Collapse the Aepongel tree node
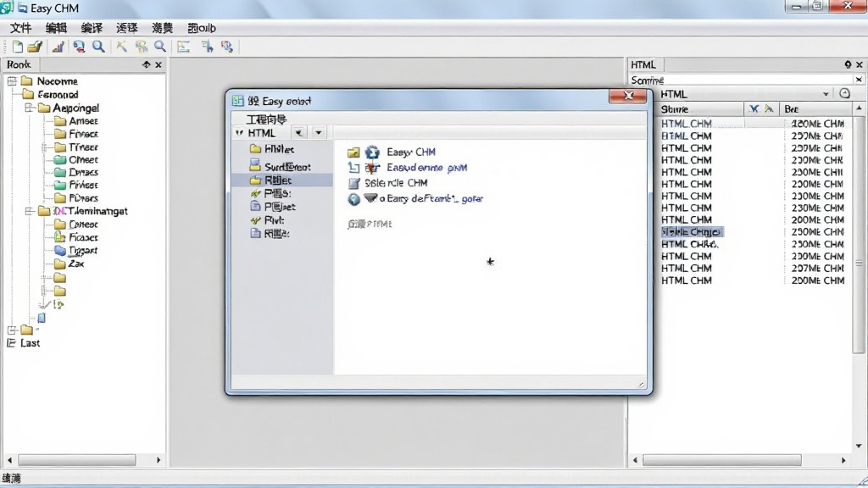868x488 pixels. pos(30,108)
